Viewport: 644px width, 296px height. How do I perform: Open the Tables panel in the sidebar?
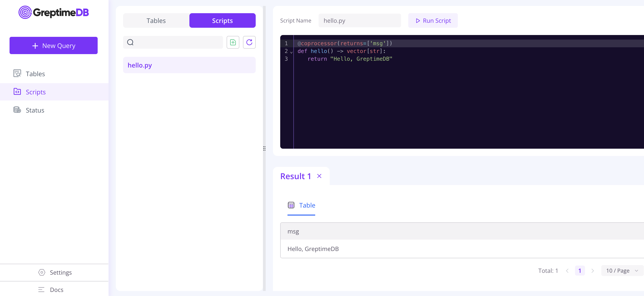35,74
